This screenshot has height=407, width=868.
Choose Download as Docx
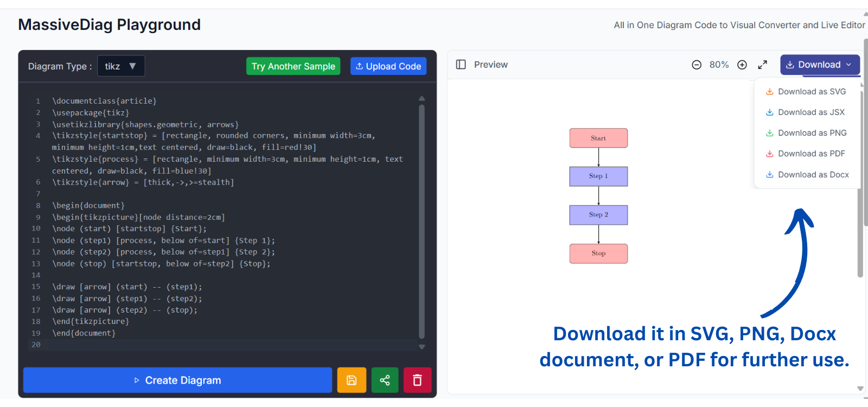(x=807, y=175)
